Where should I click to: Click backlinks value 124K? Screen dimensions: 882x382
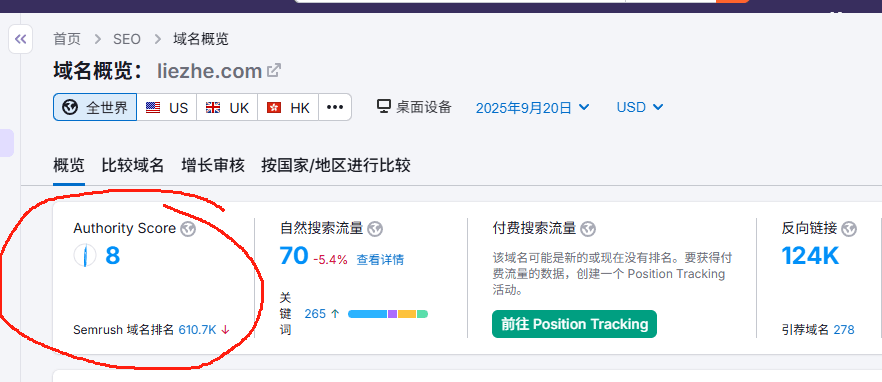(810, 255)
